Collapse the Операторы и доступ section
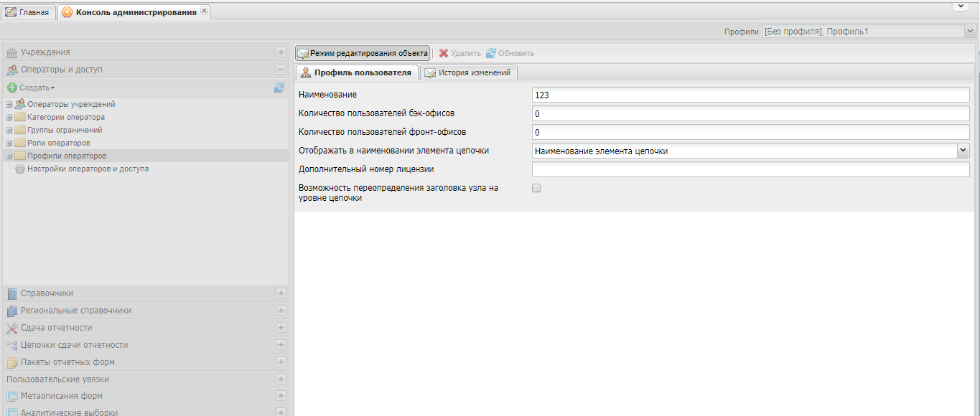Viewport: 980px width, 416px height. 281,70
